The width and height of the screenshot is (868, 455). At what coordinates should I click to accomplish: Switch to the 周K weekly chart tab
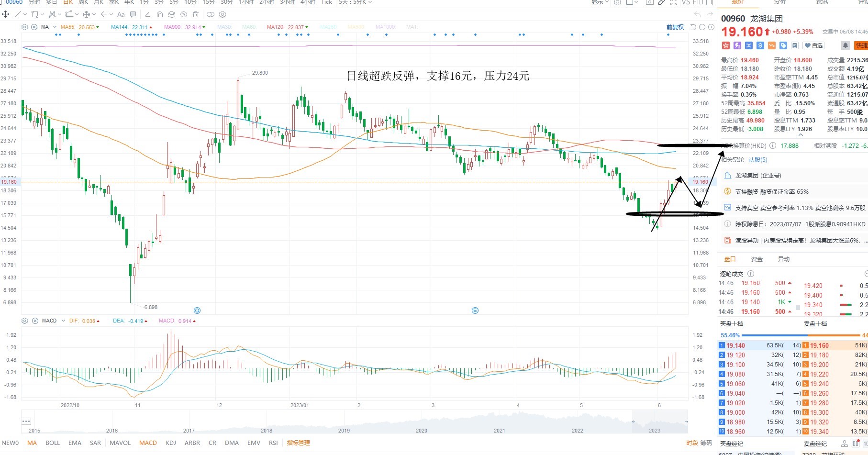click(83, 2)
